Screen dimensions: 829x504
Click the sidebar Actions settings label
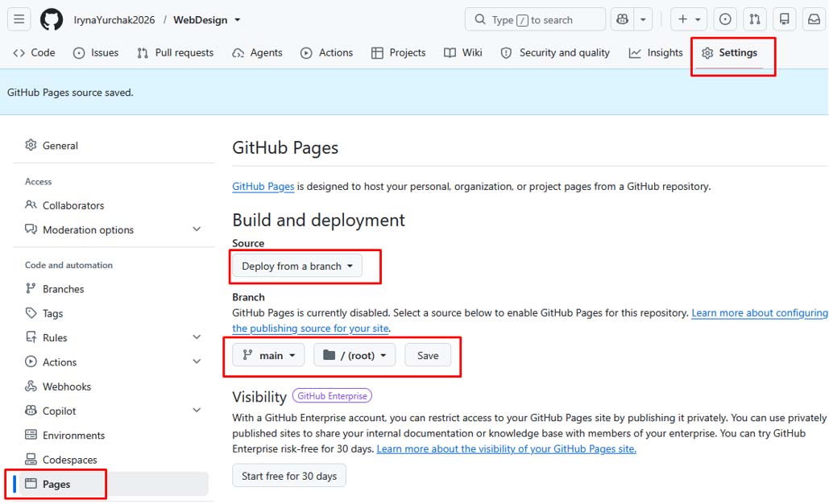point(60,361)
